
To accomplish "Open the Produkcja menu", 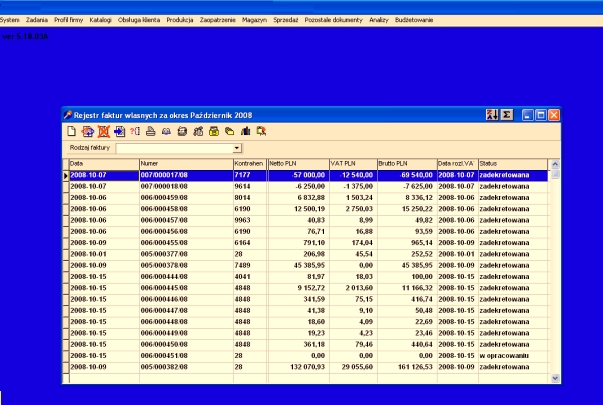I will [x=180, y=20].
